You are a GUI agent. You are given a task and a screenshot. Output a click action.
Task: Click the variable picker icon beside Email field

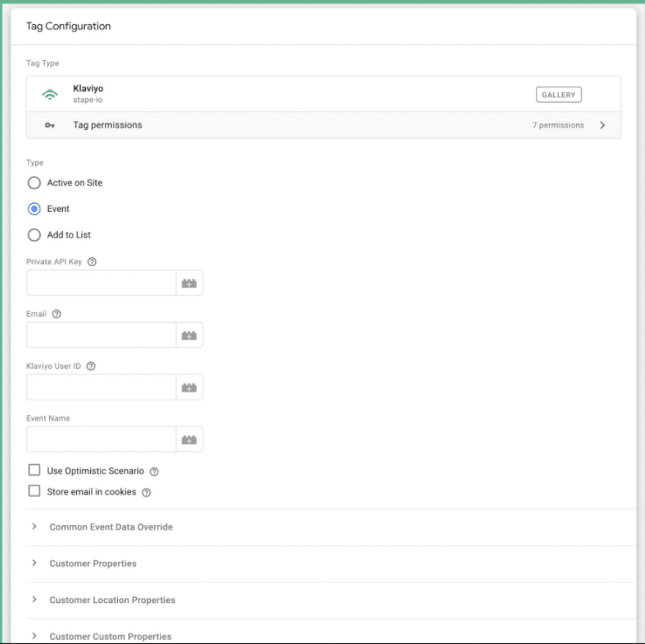point(189,335)
